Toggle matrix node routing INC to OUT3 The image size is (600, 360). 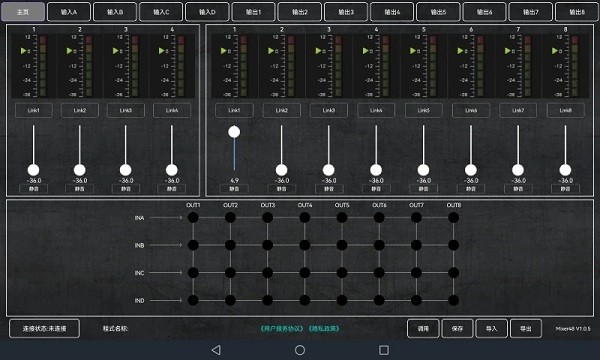[267, 272]
